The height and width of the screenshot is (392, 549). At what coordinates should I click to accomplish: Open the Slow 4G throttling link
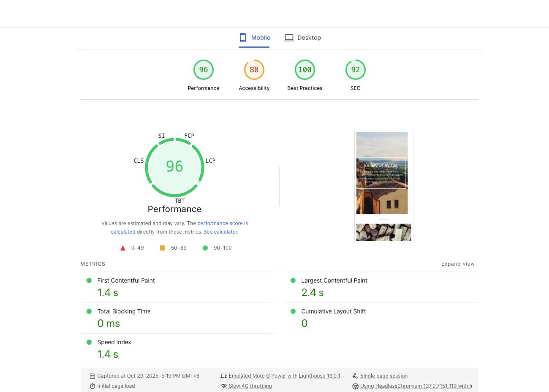tap(250, 386)
